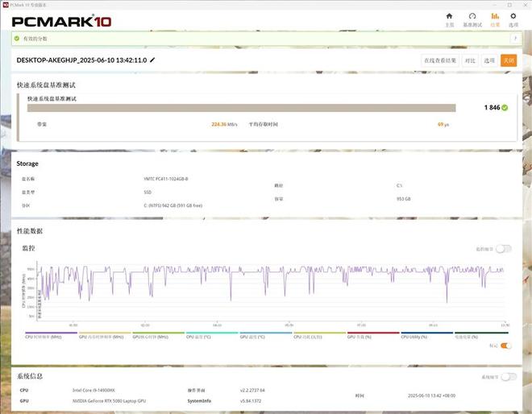Open the Benchmarks (基准测试) gauge icon
Image resolution: width=532 pixels, height=414 pixels.
472,19
